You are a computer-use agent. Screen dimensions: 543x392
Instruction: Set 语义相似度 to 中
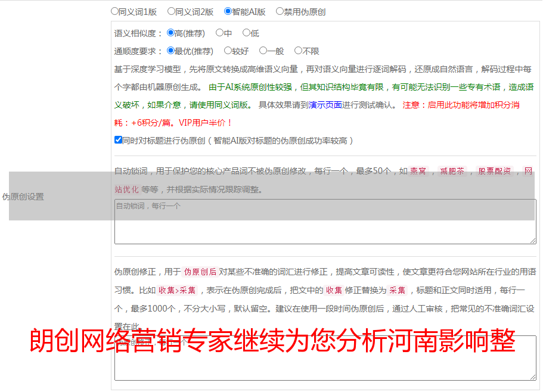pos(219,33)
